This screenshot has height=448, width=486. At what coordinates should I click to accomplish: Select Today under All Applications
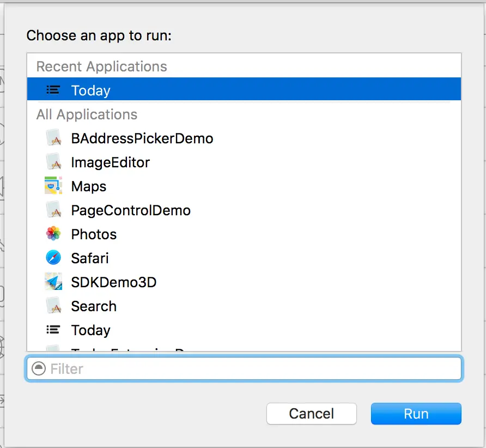pos(244,330)
